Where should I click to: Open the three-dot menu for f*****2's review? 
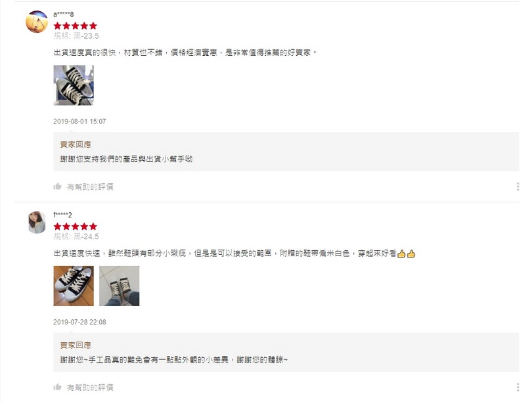518,387
